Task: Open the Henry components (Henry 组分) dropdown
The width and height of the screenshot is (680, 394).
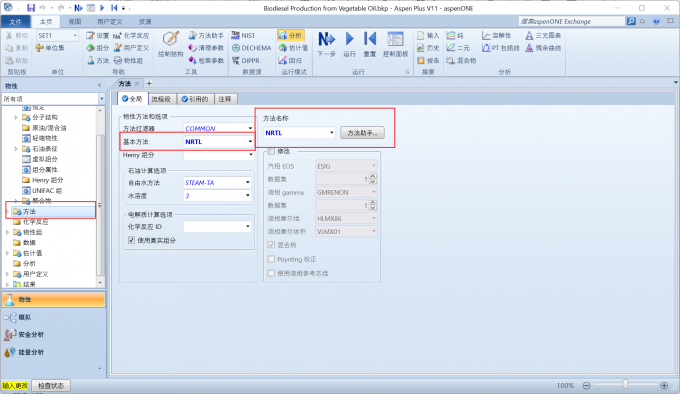Action: click(x=250, y=155)
